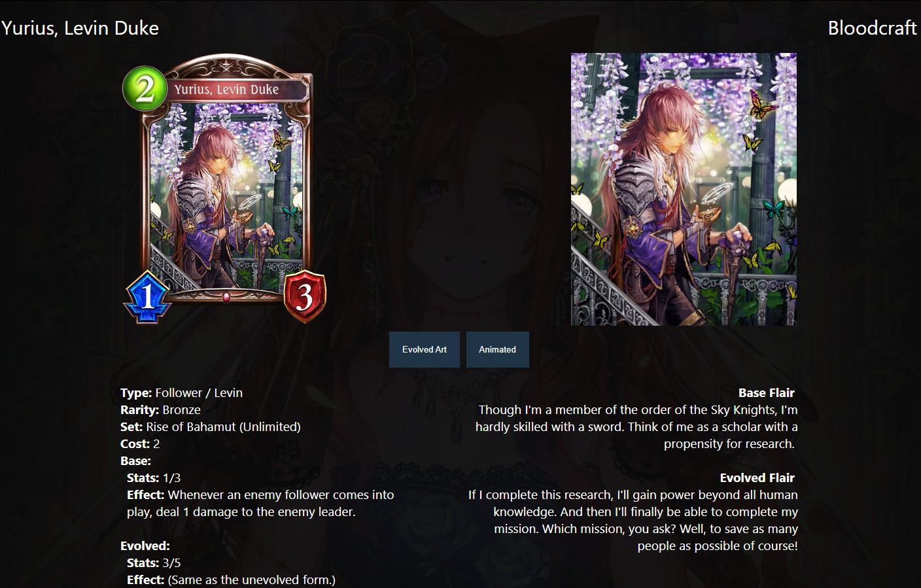The image size is (921, 588).
Task: Click the base effect description text
Action: 260,503
